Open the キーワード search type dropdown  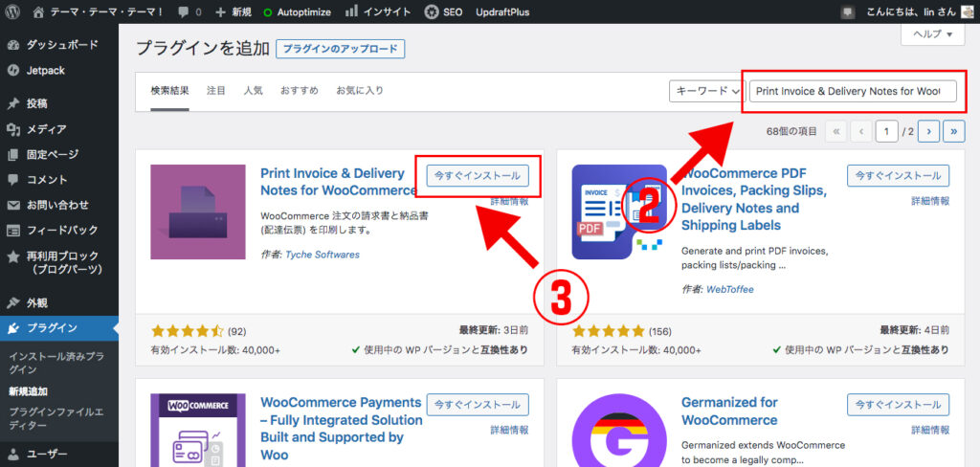pyautogui.click(x=707, y=91)
